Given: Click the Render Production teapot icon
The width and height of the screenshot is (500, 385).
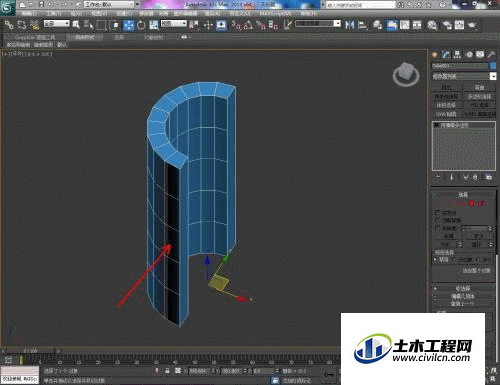Looking at the screenshot, I should [472, 25].
